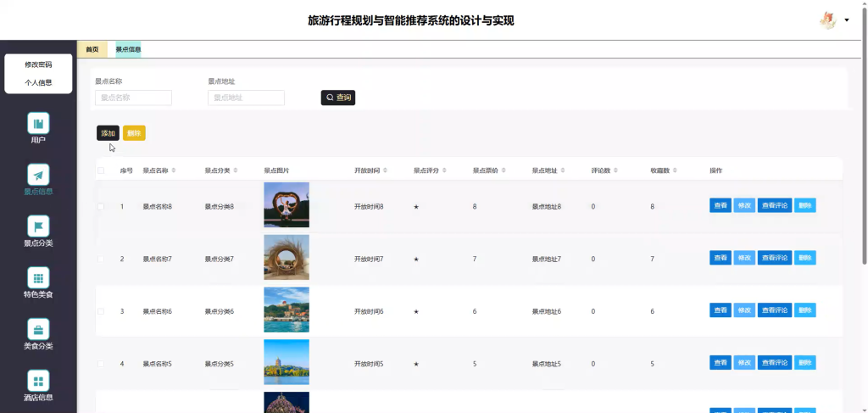Click the user avatar in the header
Screen dimensions: 868x413
tap(827, 20)
